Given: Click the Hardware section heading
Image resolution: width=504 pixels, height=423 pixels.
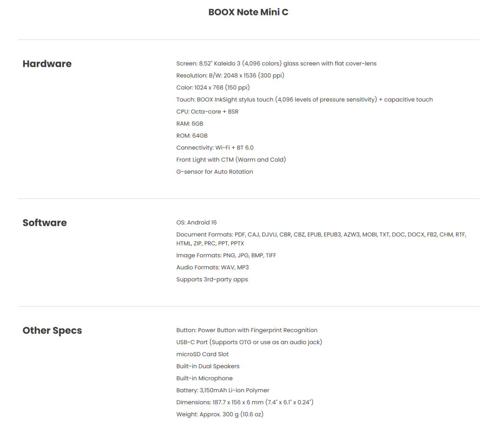Looking at the screenshot, I should point(47,63).
